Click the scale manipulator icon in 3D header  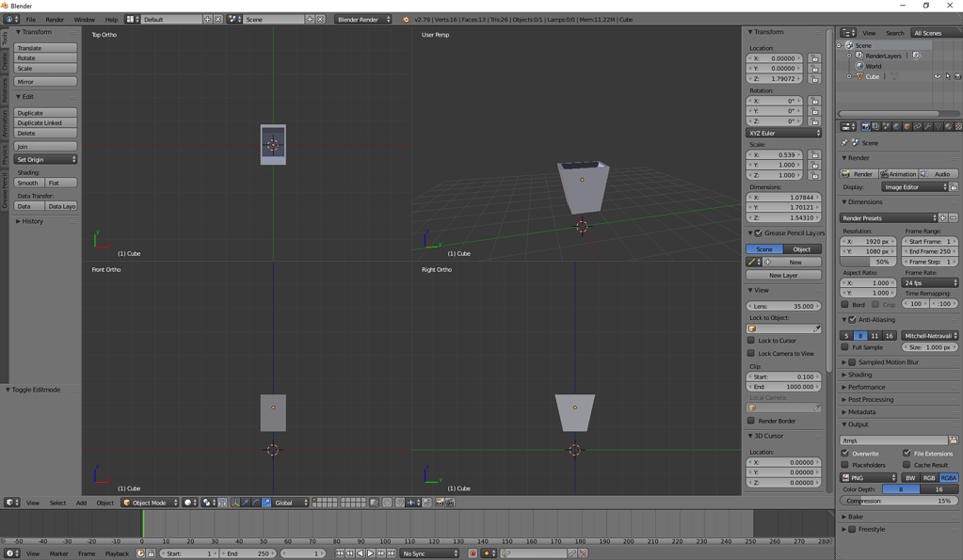pos(266,502)
